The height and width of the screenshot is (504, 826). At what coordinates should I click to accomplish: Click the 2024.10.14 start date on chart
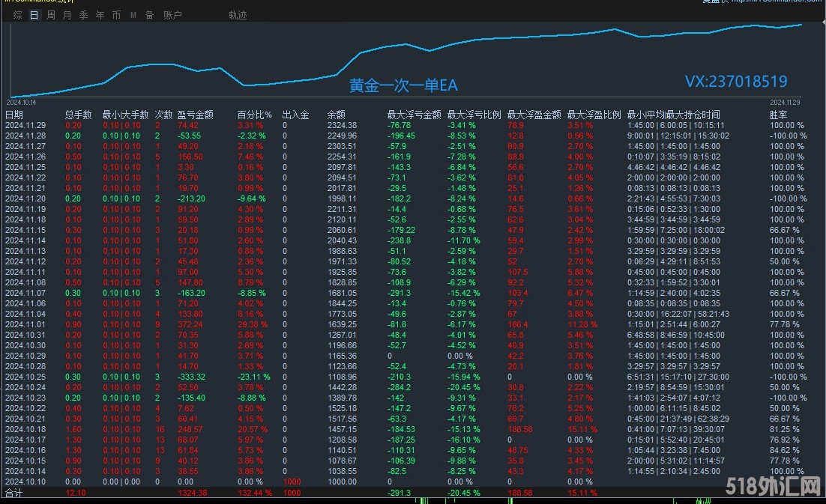(x=22, y=102)
